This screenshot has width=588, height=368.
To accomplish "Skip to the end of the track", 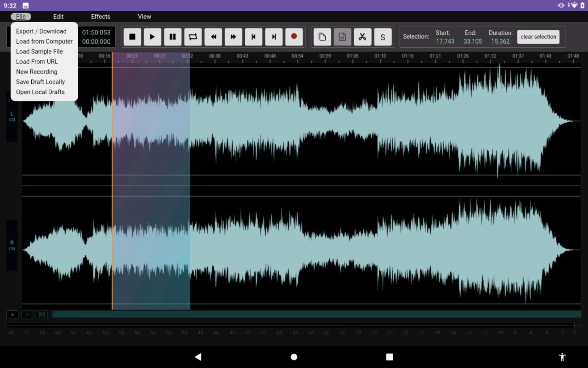I will [273, 37].
